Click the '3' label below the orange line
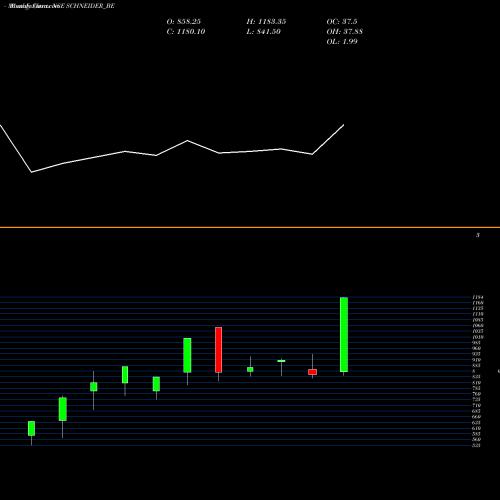Viewport: 500px width, 500px height. point(478,235)
